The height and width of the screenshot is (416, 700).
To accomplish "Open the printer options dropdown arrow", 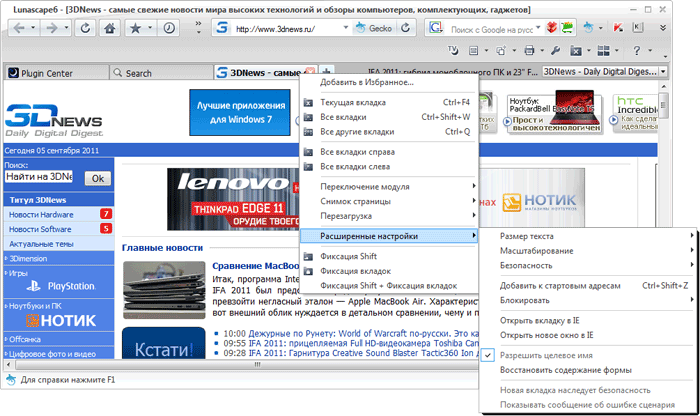I will tap(542, 50).
